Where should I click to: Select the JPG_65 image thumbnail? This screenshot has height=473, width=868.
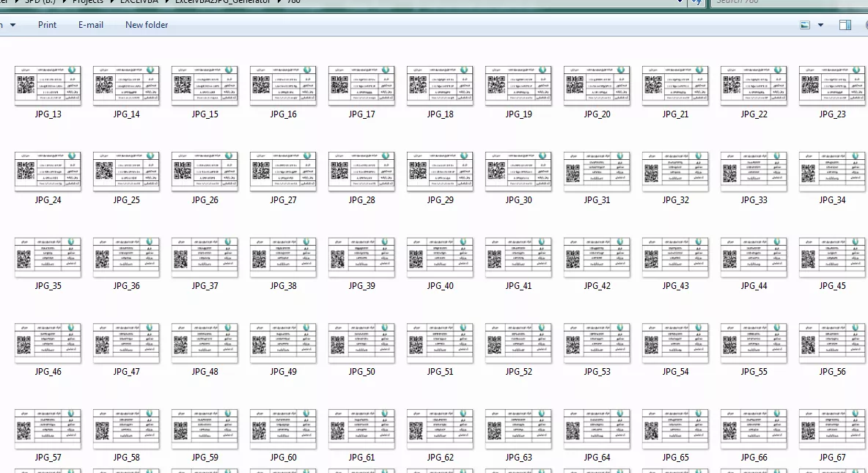675,429
